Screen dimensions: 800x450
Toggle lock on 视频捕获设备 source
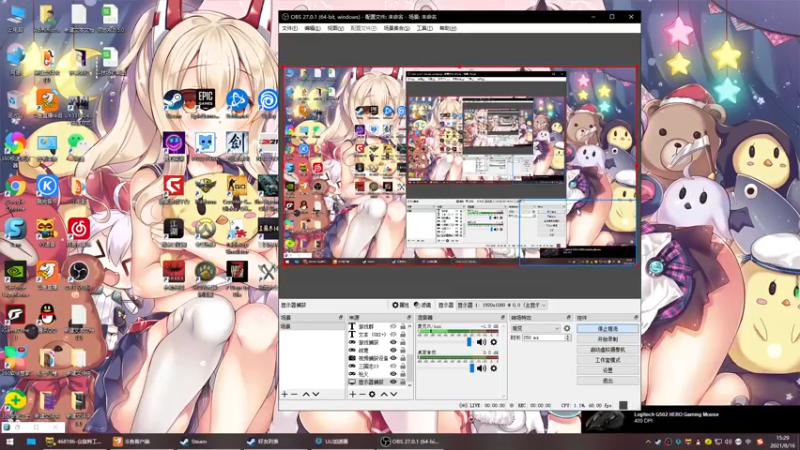point(403,358)
